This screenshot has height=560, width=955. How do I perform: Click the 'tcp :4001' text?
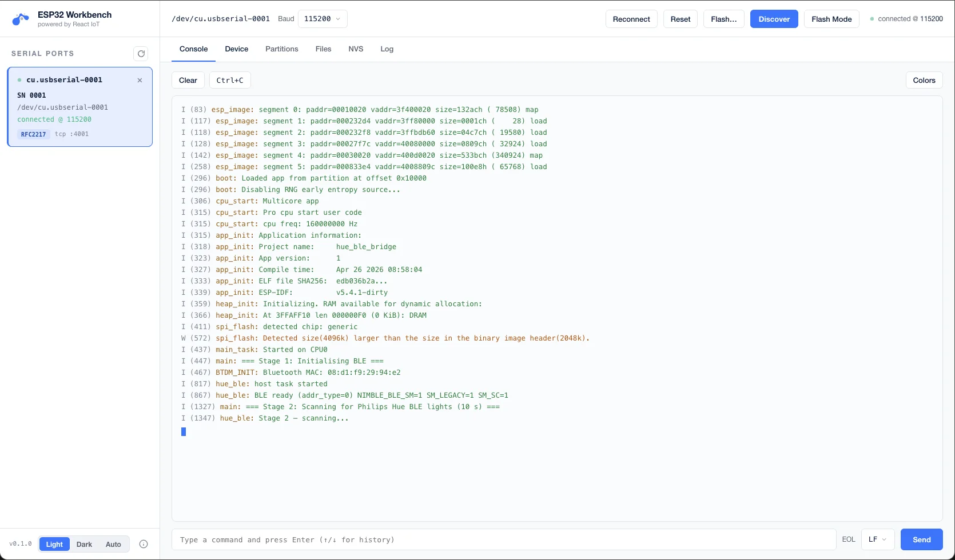(x=71, y=134)
